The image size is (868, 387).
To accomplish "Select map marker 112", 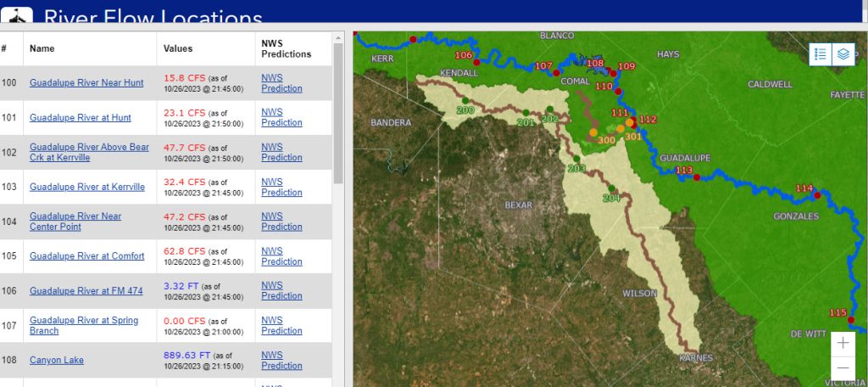I will coord(634,124).
